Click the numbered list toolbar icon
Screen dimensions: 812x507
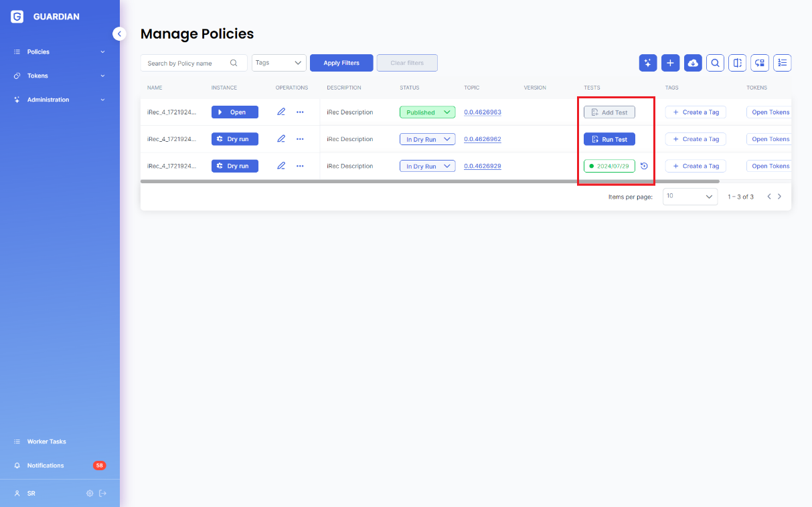point(782,63)
